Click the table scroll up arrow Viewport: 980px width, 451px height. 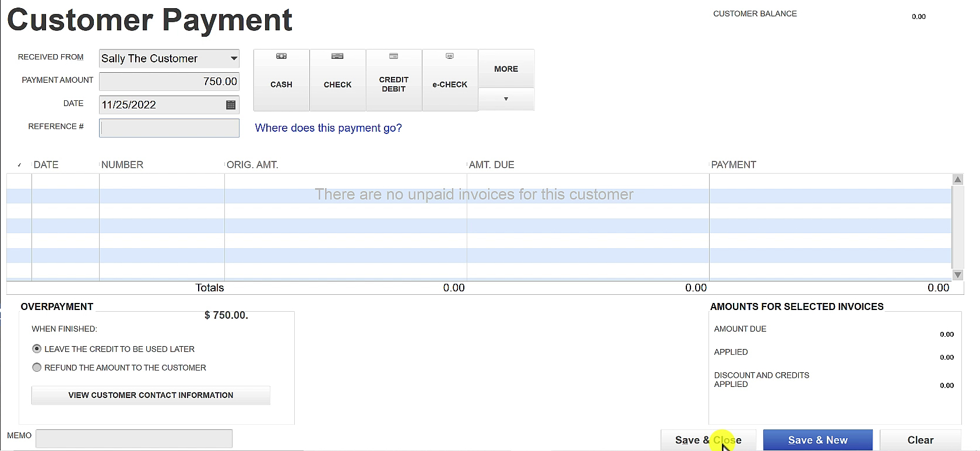tap(958, 179)
